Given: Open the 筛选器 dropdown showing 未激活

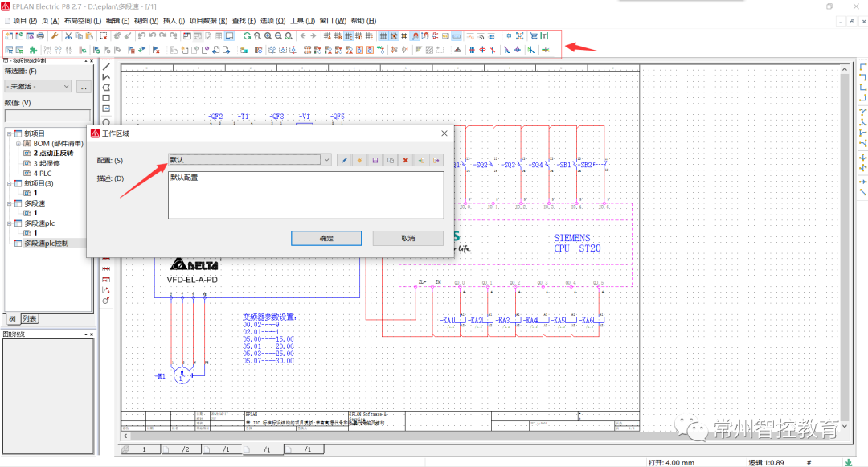Looking at the screenshot, I should (x=66, y=86).
